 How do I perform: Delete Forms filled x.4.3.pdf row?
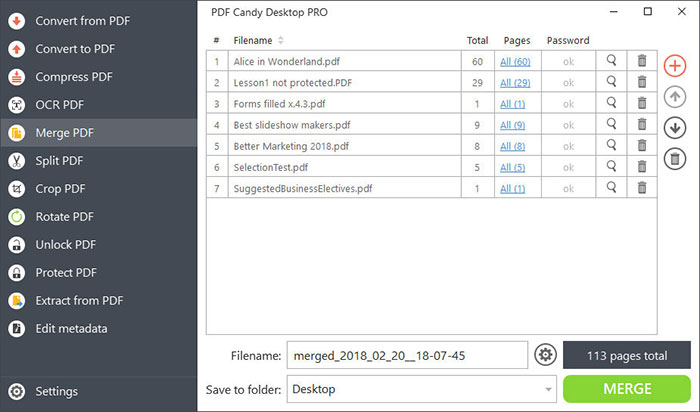pos(642,103)
